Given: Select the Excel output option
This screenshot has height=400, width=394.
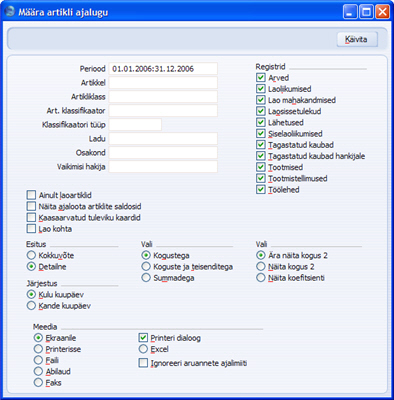Looking at the screenshot, I should tap(143, 349).
